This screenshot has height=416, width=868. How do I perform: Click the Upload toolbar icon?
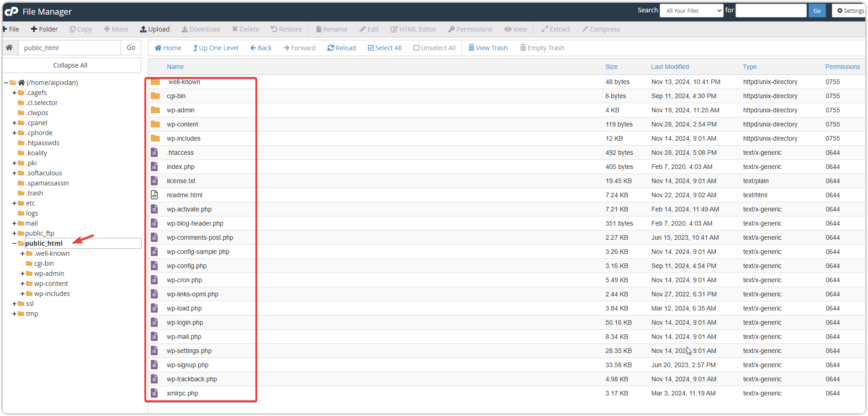click(x=143, y=29)
